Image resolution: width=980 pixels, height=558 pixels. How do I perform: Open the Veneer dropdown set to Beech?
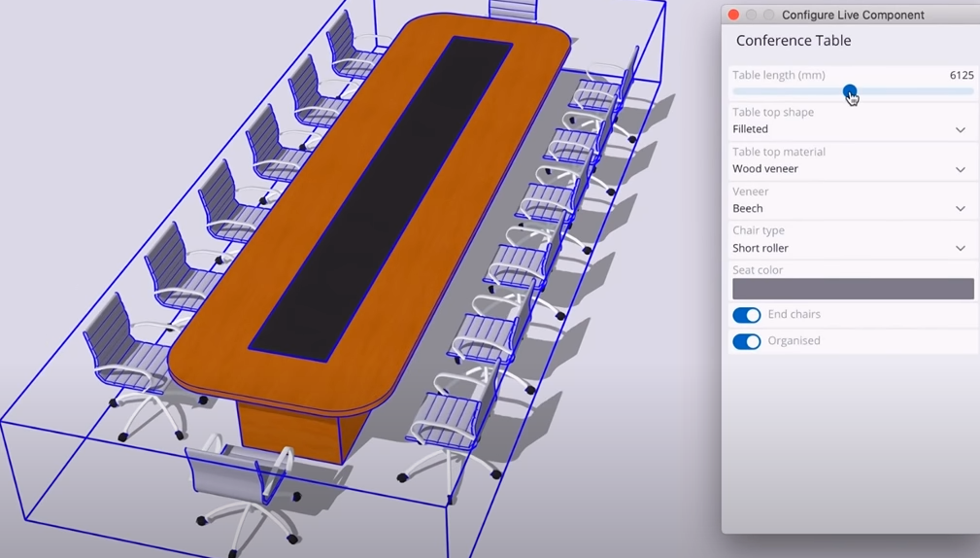pyautogui.click(x=852, y=208)
